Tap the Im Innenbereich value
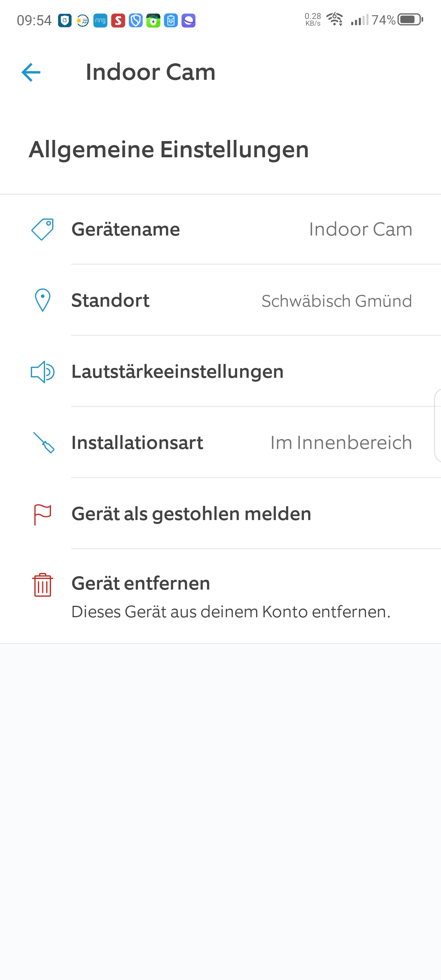This screenshot has height=980, width=441. point(341,443)
